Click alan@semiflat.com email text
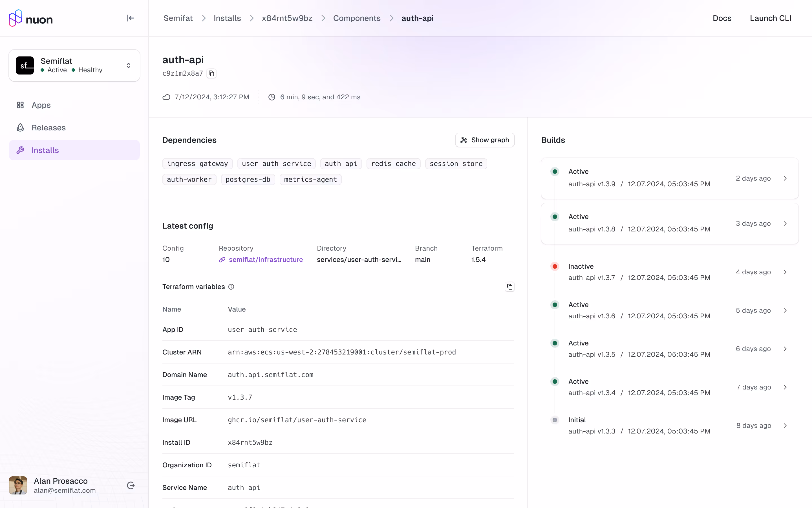 [x=65, y=490]
